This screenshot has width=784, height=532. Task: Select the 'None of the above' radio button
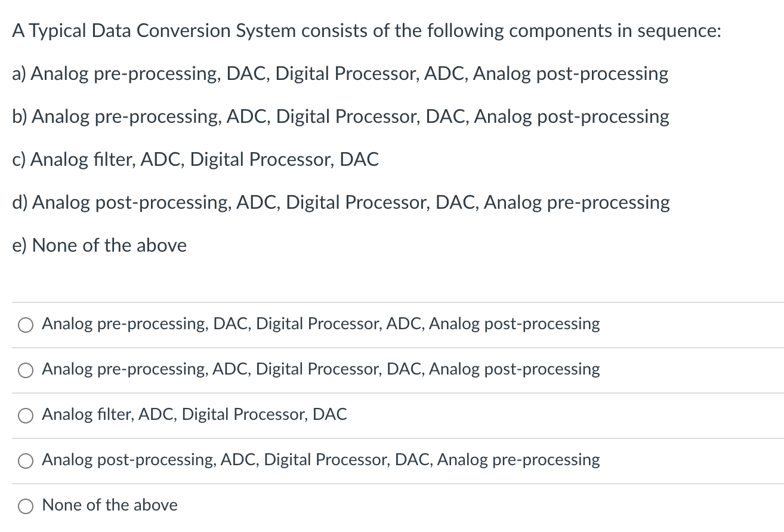coord(25,506)
